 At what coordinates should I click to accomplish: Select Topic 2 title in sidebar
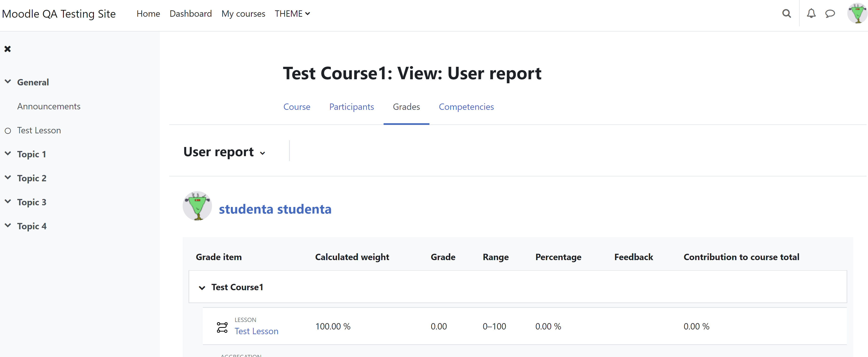pyautogui.click(x=32, y=178)
